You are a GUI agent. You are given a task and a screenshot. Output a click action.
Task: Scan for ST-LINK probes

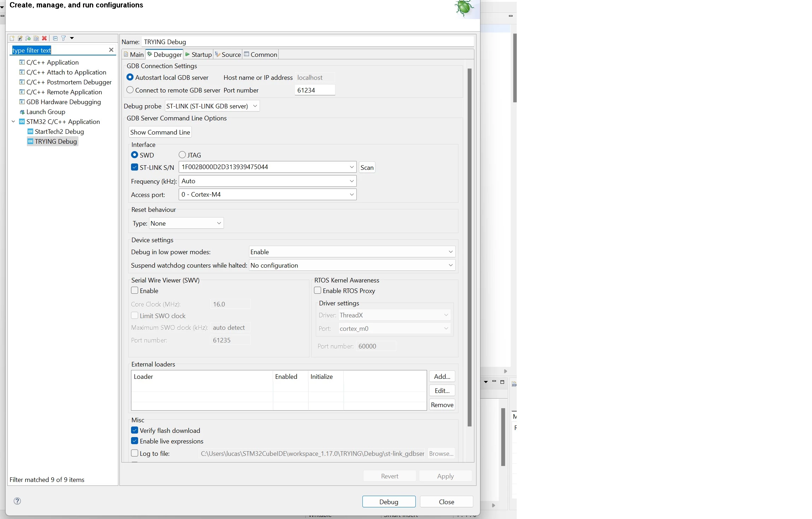pyautogui.click(x=367, y=167)
